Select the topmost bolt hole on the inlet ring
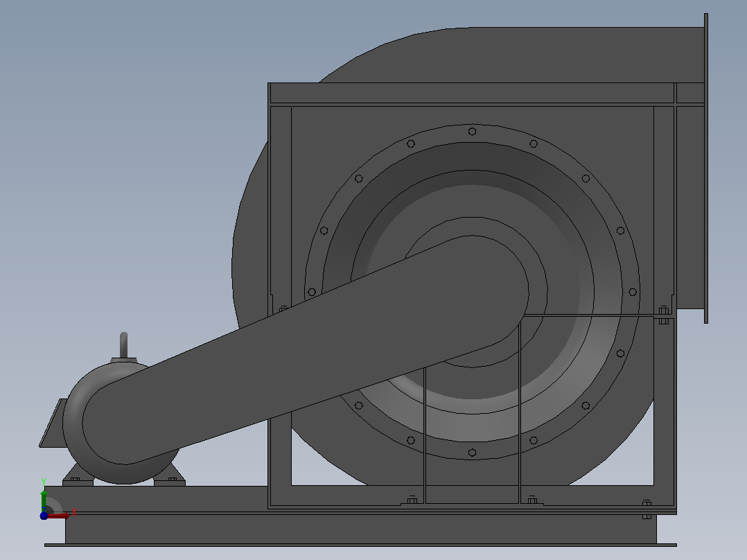Image resolution: width=747 pixels, height=560 pixels. tap(472, 132)
